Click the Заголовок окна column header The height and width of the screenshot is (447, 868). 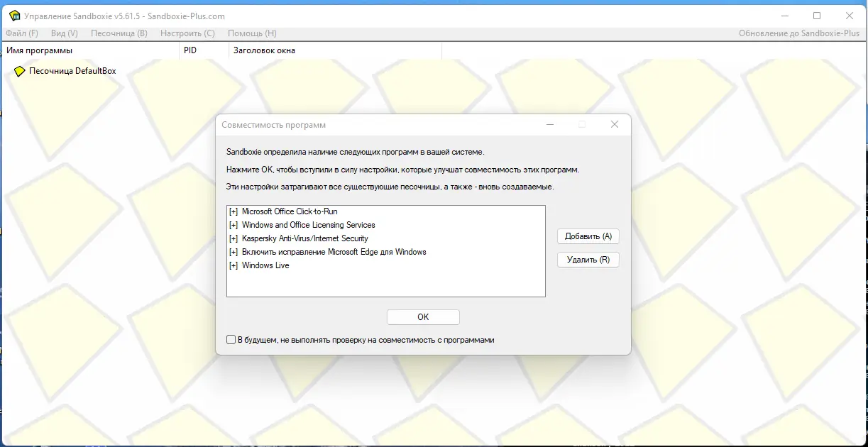(335, 50)
